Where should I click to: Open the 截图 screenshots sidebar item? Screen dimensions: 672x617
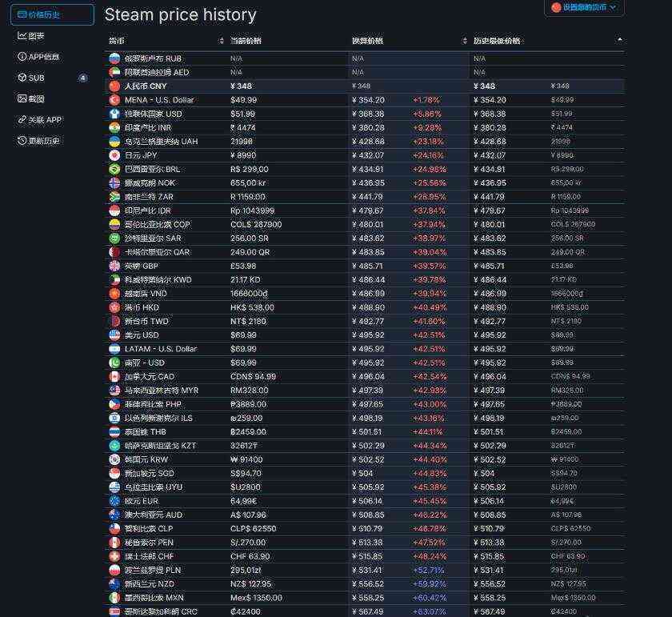point(31,98)
